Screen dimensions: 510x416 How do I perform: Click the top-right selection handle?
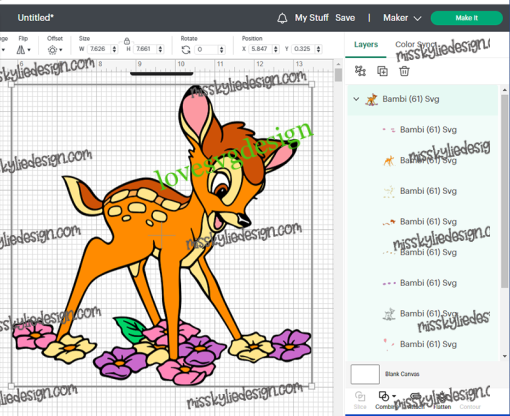click(312, 85)
